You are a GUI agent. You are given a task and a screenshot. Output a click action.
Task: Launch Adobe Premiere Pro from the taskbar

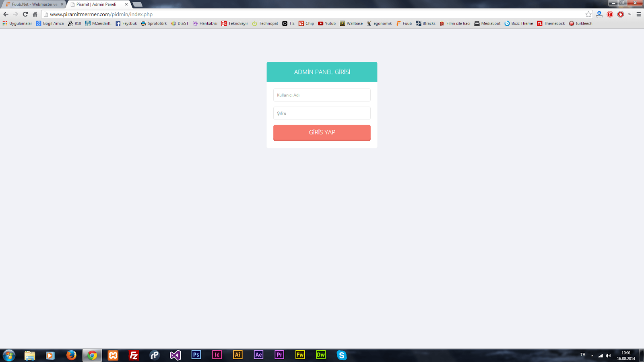[x=279, y=355]
